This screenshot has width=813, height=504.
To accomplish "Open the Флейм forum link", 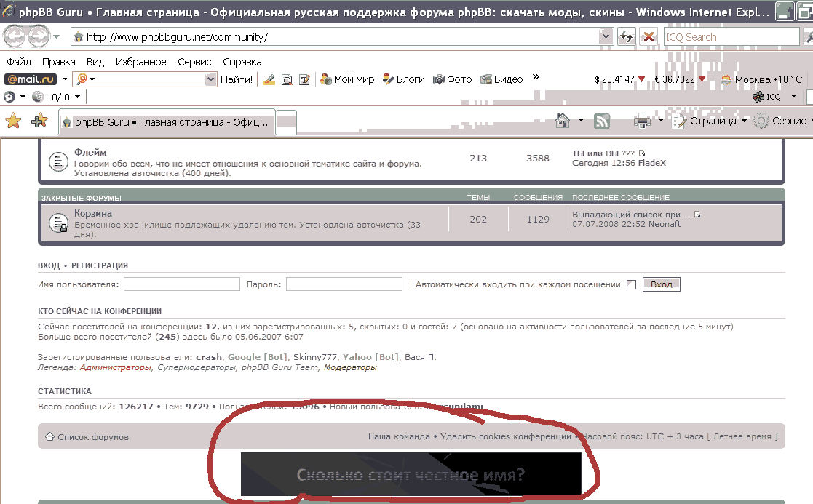I will click(x=90, y=152).
